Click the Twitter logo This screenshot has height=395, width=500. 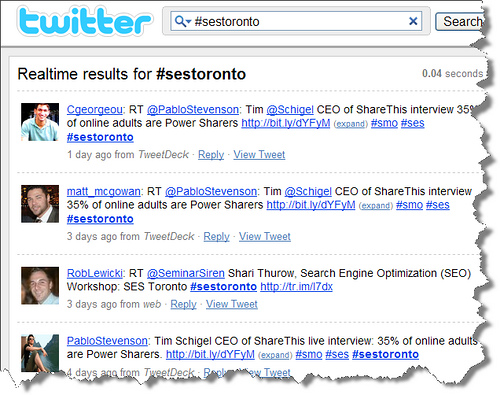click(85, 21)
